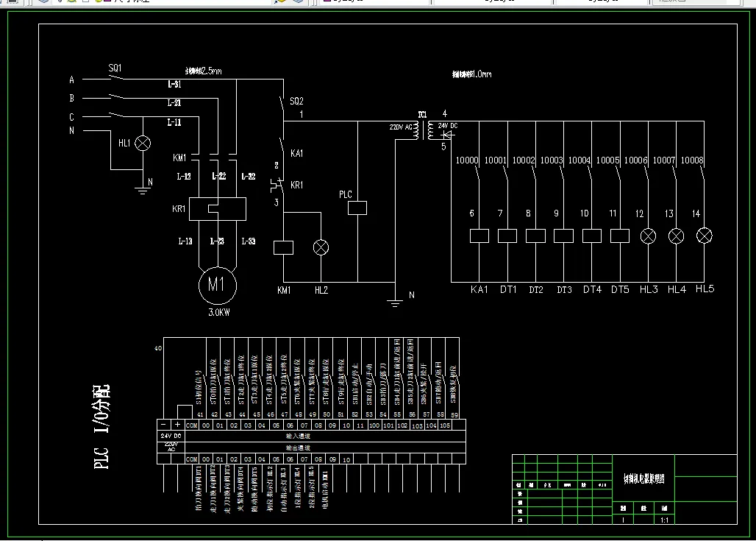Select the PLC coil rectangle
Viewport: 756px width, 541px height.
357,208
